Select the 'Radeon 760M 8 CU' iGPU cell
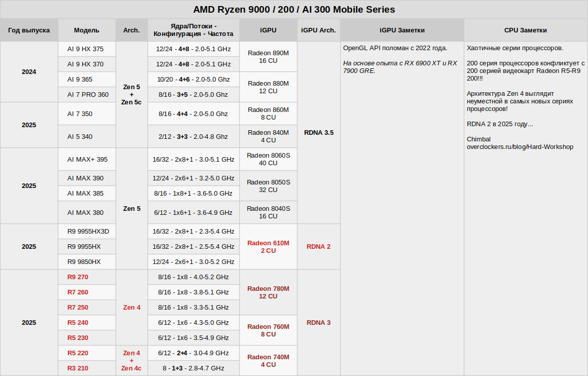Viewport: 588px width, 376px height. click(268, 330)
